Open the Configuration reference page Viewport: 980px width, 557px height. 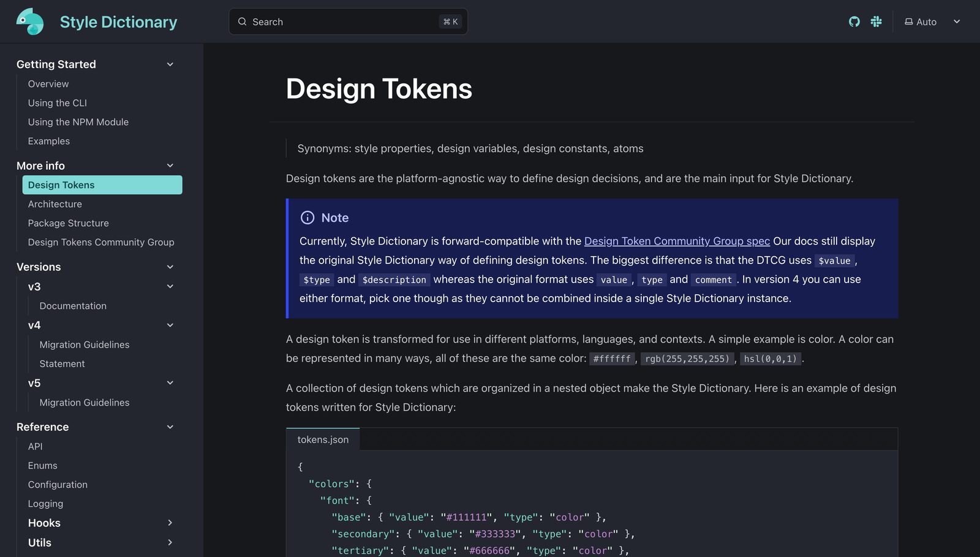pos(58,485)
